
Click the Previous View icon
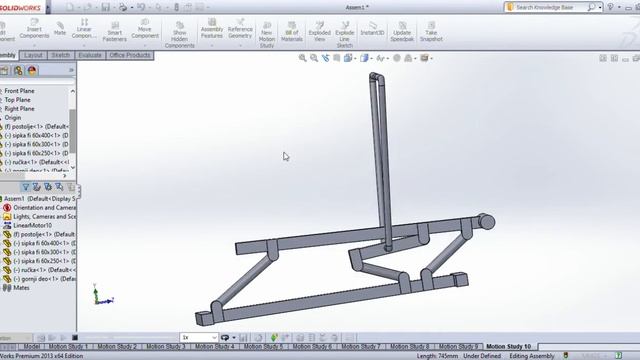click(x=325, y=58)
